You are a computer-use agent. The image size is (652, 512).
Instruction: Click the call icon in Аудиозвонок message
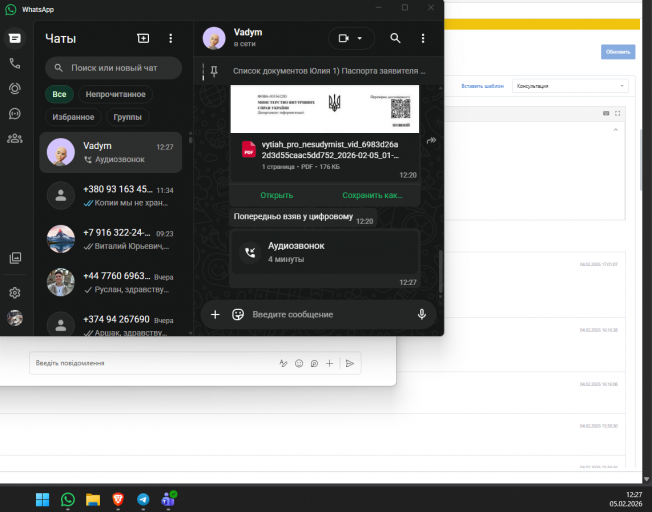click(x=250, y=252)
